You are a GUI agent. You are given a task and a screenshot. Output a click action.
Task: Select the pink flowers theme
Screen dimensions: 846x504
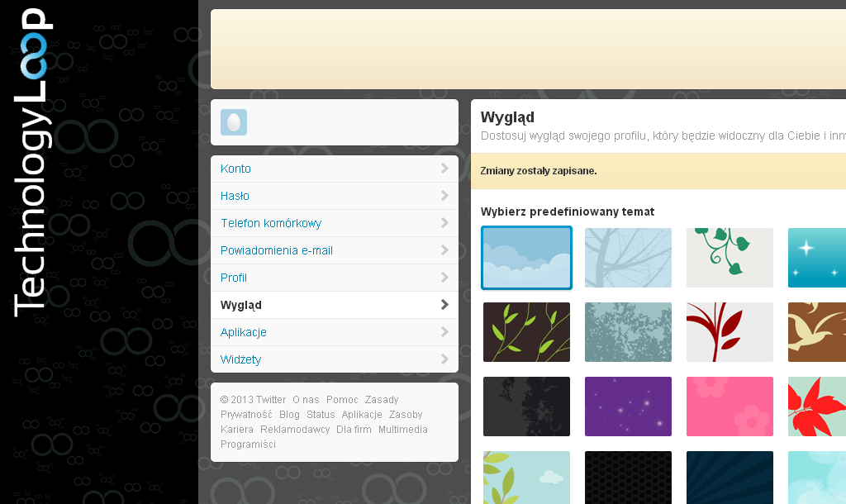(x=730, y=407)
